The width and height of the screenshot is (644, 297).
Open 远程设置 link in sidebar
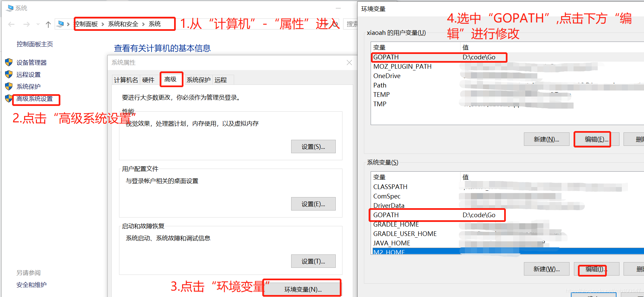tap(29, 75)
